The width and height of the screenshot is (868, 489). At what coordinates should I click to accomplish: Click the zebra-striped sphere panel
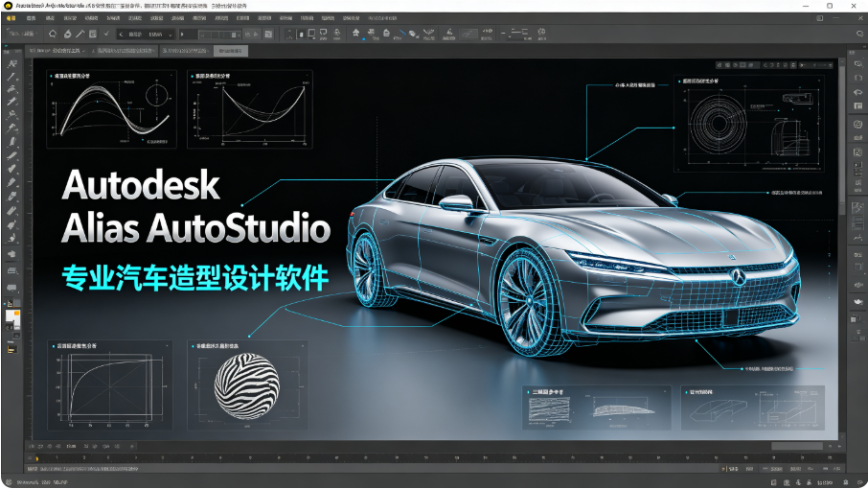247,385
